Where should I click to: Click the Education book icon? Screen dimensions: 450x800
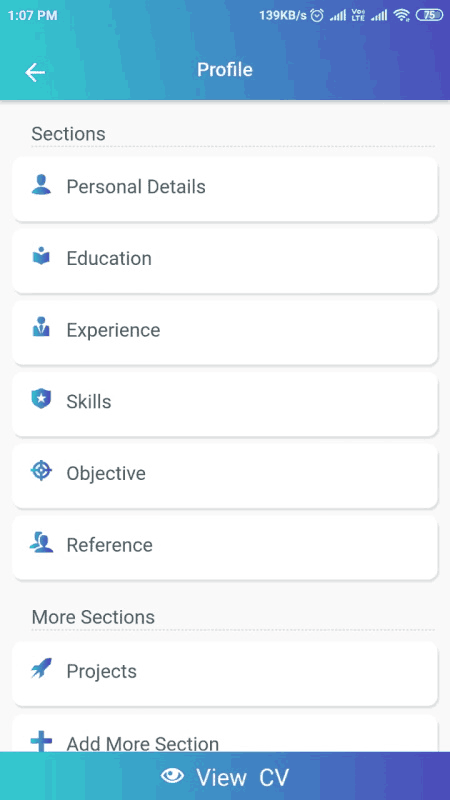[41, 256]
